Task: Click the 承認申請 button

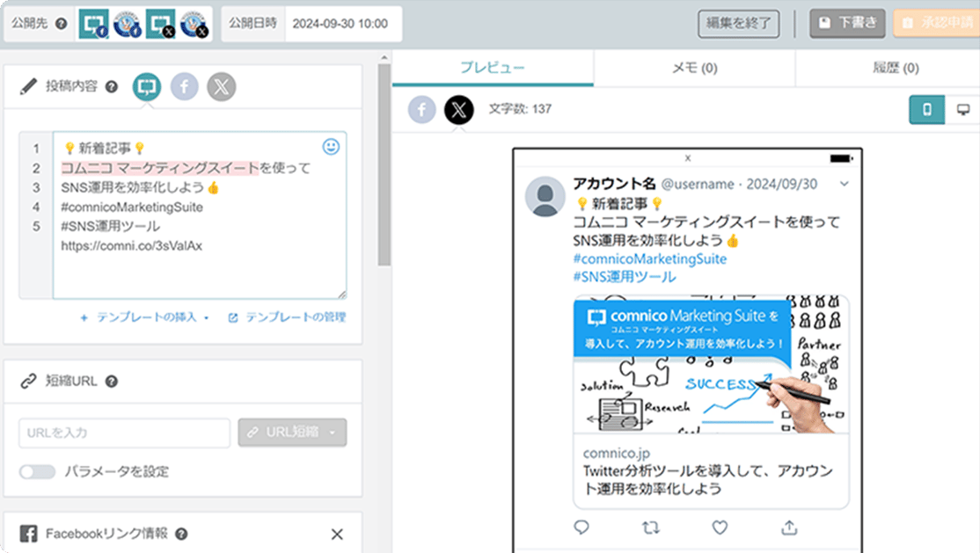Action: pos(937,24)
